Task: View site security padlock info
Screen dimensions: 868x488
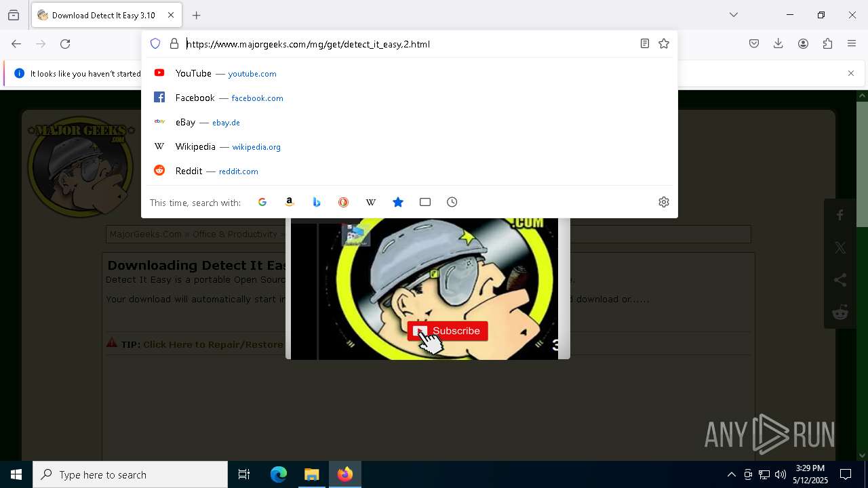Action: [174, 44]
